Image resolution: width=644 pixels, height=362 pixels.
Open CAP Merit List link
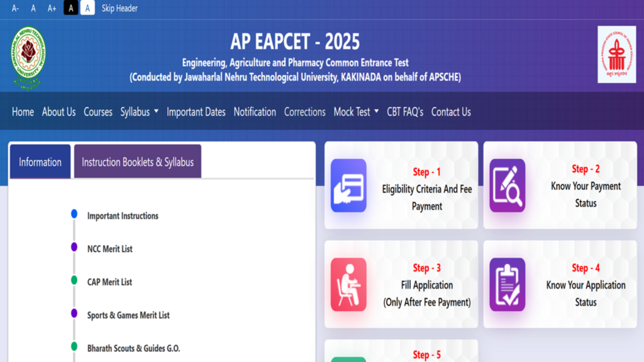[109, 282]
